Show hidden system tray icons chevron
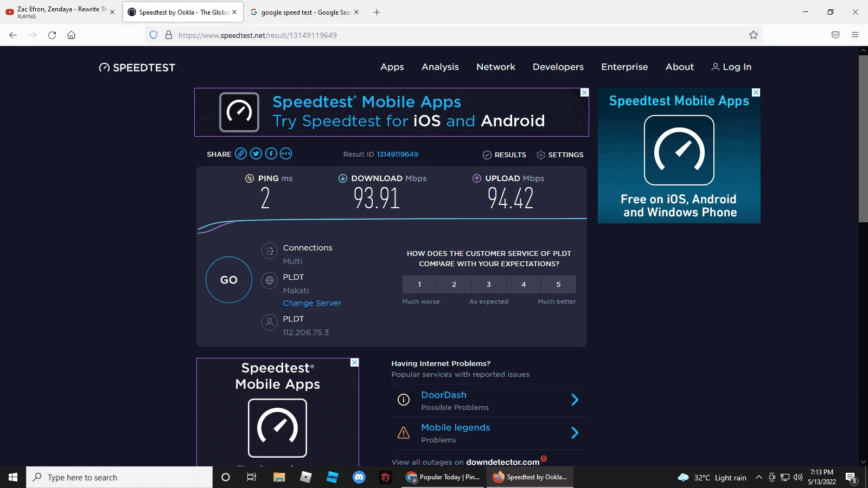This screenshot has height=488, width=868. (x=759, y=477)
